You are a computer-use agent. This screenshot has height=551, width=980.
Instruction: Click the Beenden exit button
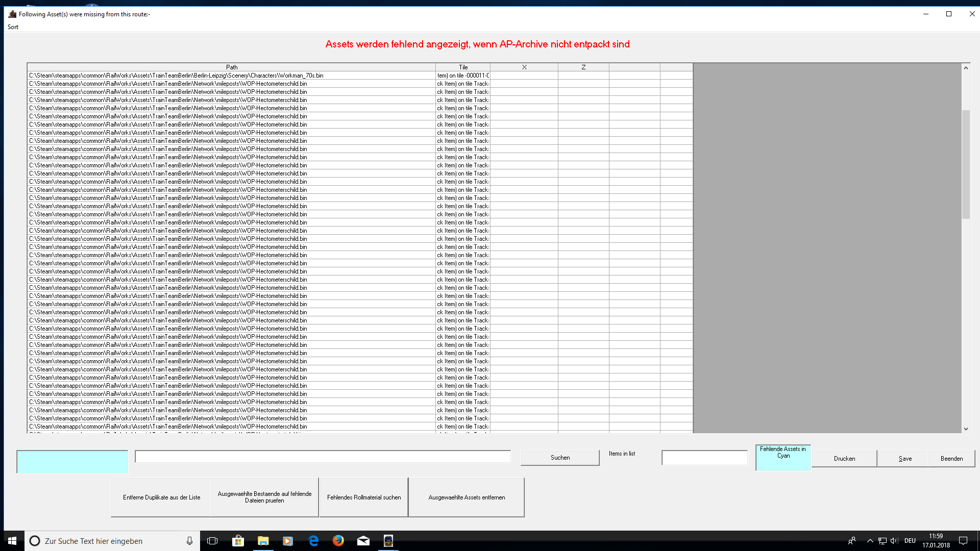click(x=951, y=459)
